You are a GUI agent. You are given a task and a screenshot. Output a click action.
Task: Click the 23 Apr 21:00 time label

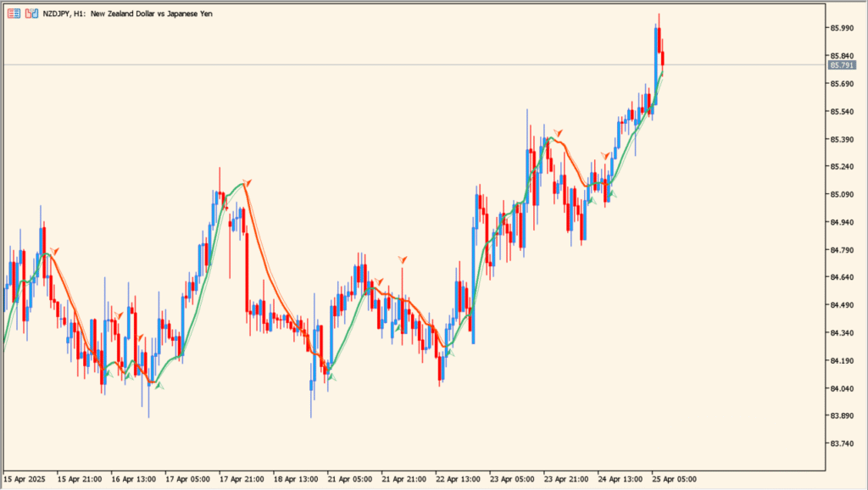point(566,479)
